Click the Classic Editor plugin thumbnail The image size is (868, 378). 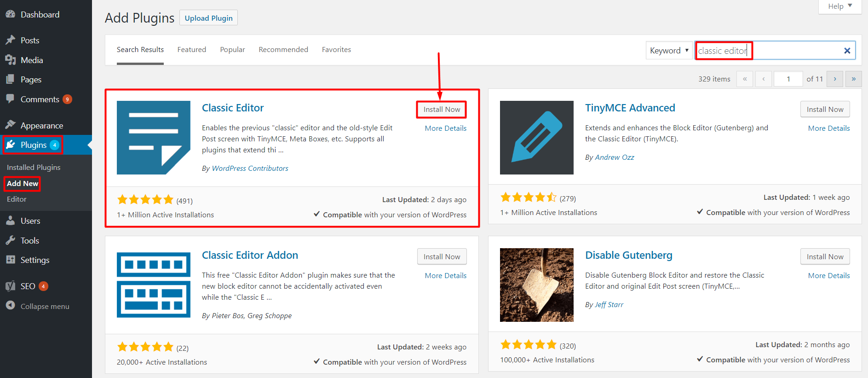tap(154, 138)
